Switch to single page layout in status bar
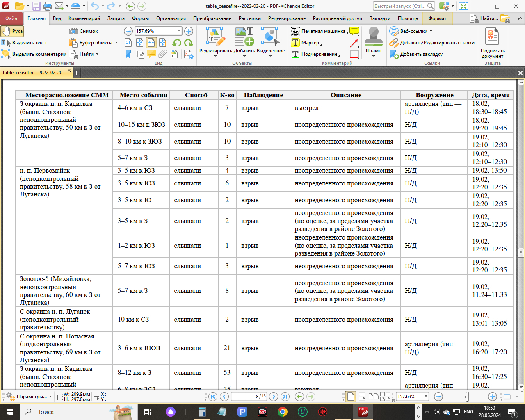 tap(351, 396)
